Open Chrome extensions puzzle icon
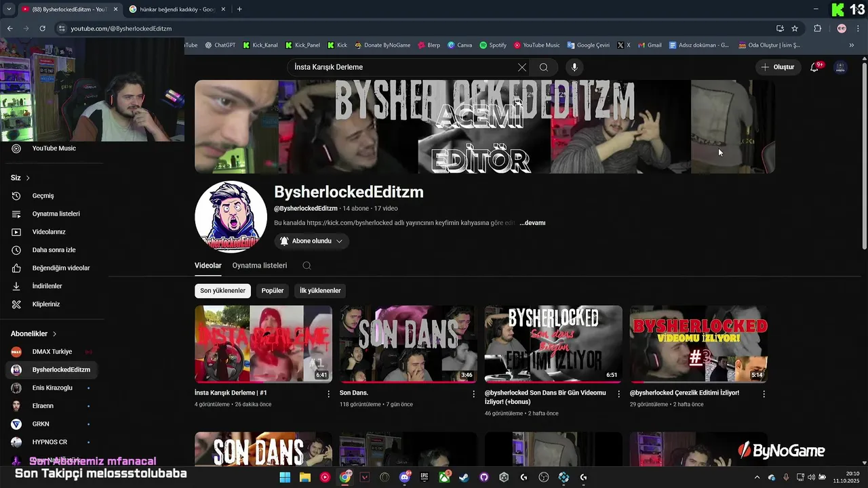This screenshot has height=488, width=868. click(817, 28)
